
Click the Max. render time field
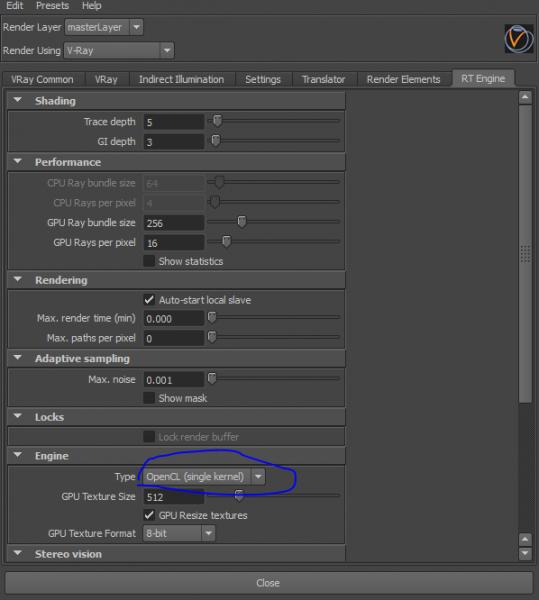pyautogui.click(x=174, y=319)
